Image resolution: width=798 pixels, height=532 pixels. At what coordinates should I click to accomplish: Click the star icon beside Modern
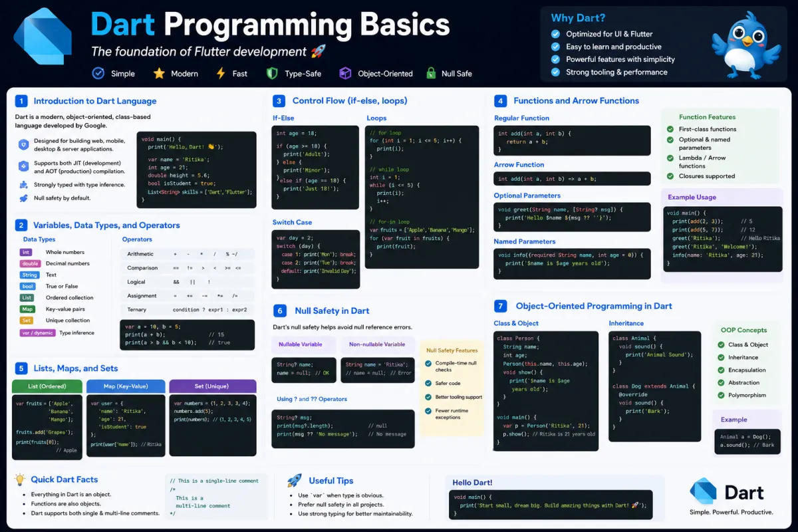(x=159, y=73)
